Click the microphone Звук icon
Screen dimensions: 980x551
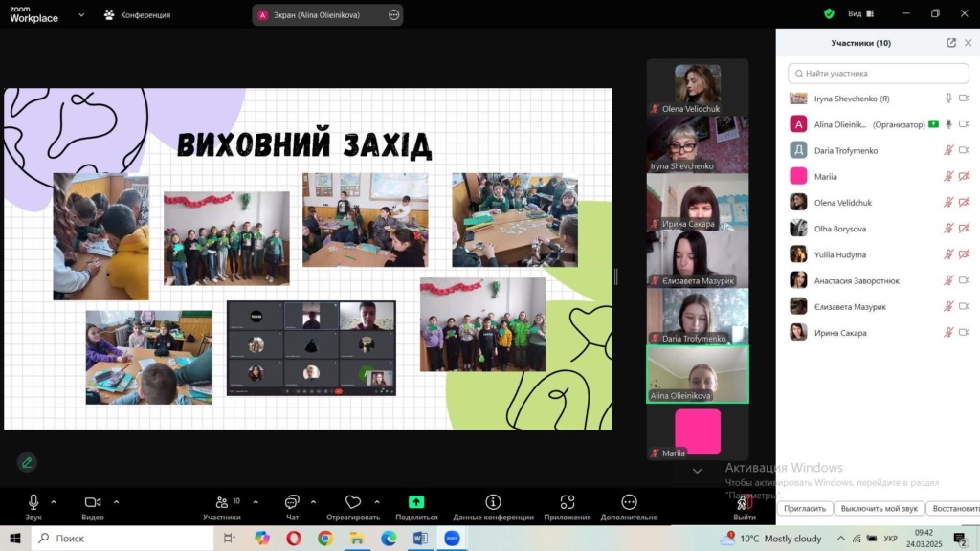[33, 501]
